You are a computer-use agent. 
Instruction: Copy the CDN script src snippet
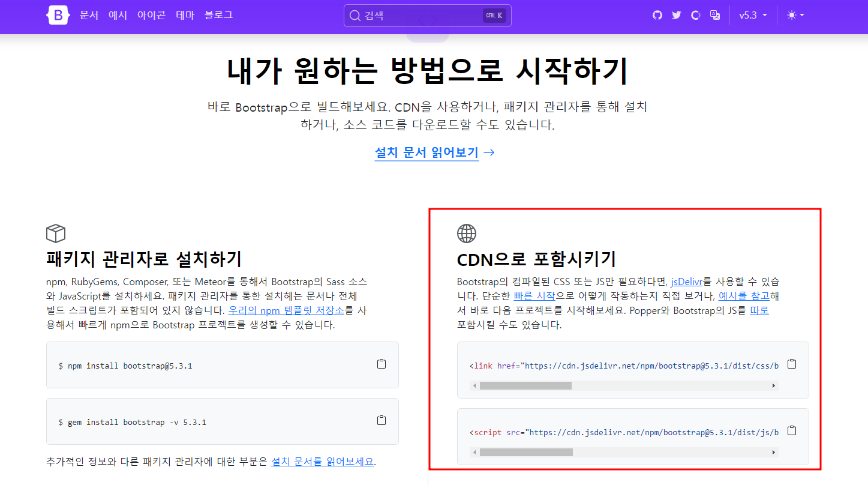pyautogui.click(x=792, y=431)
